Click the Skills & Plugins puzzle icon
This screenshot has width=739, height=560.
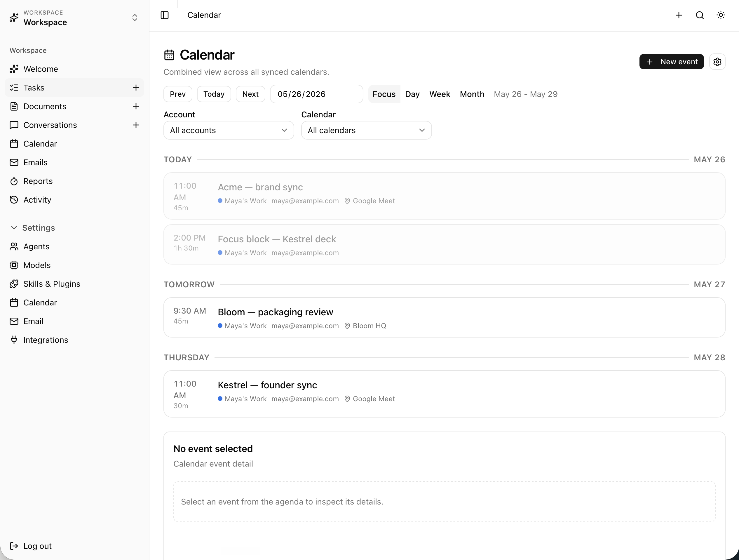pyautogui.click(x=14, y=284)
